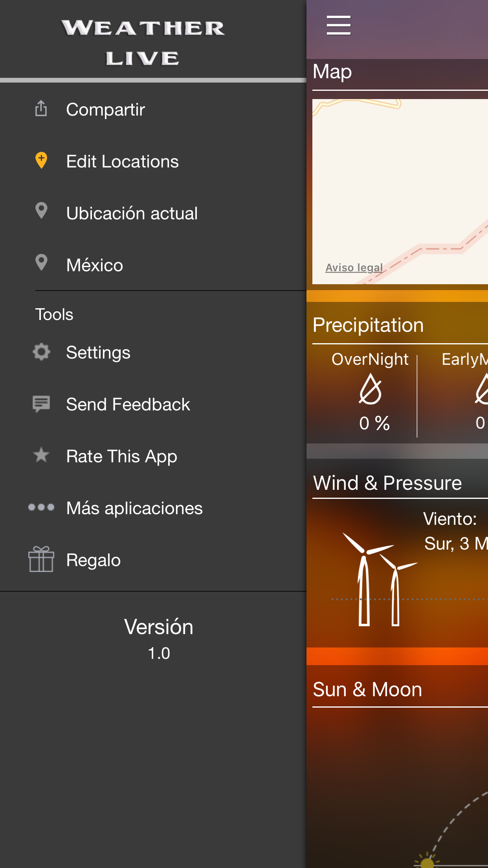
Task: Tap the star icon for rating
Action: click(41, 455)
